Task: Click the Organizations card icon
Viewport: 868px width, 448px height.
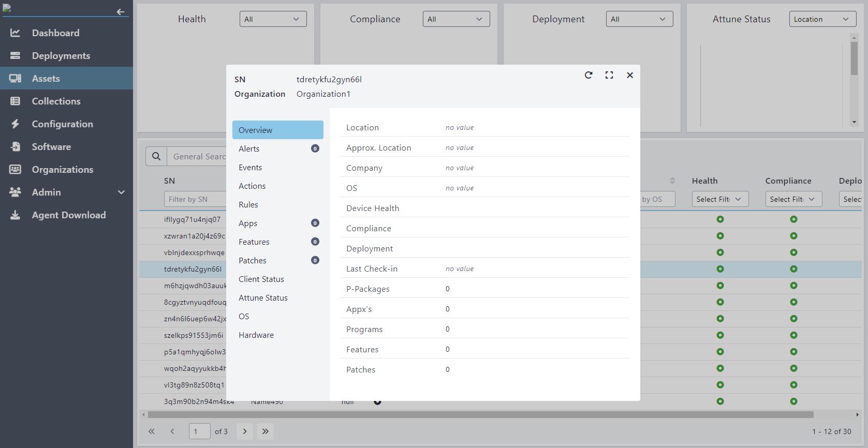Action: pos(16,169)
